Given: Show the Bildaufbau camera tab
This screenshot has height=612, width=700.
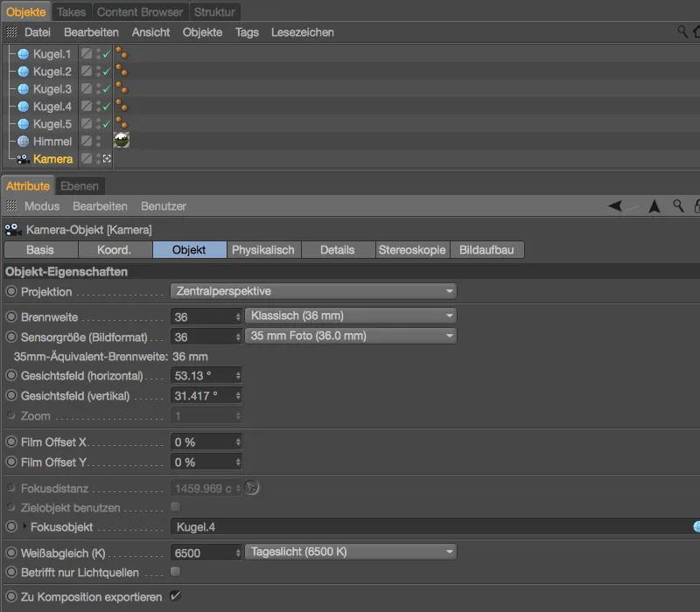Looking at the screenshot, I should coord(487,250).
